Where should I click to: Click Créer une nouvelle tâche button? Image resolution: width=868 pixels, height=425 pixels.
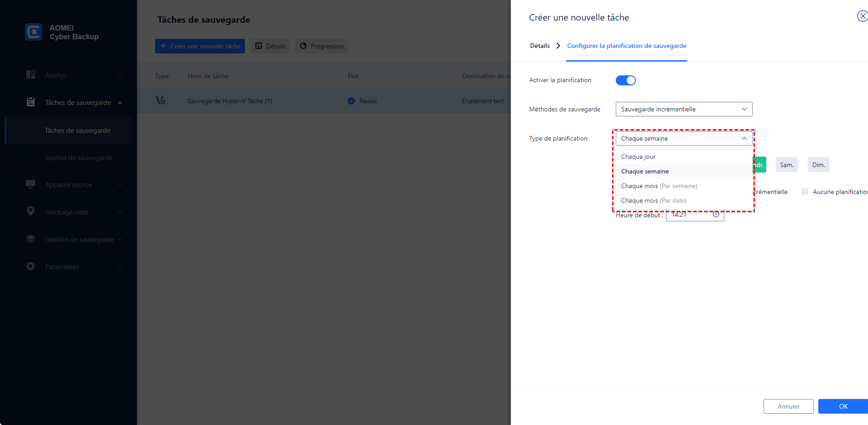pyautogui.click(x=200, y=46)
